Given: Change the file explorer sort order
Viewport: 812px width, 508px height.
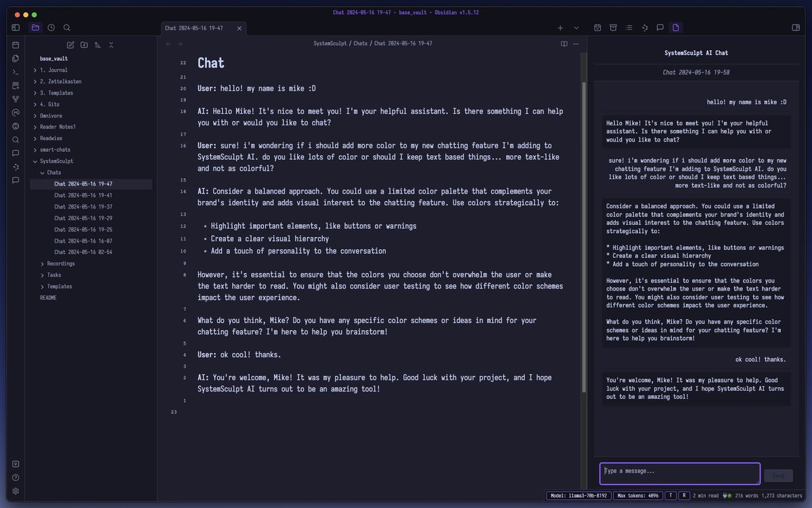Looking at the screenshot, I should pyautogui.click(x=97, y=45).
